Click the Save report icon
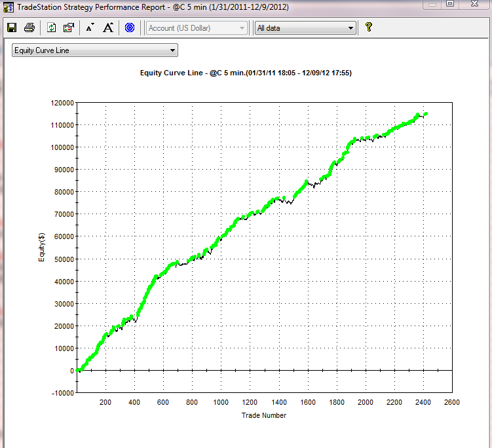This screenshot has height=448, width=492. click(11, 28)
